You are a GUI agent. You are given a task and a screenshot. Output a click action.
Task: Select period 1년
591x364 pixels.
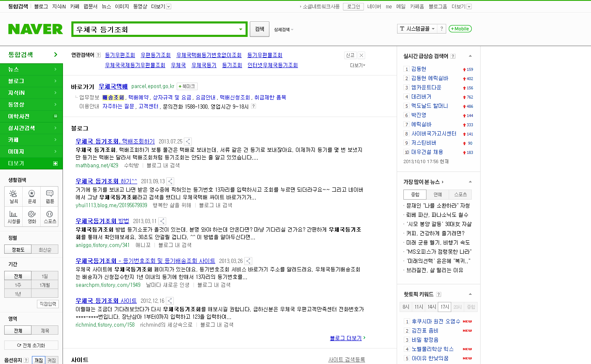18,294
